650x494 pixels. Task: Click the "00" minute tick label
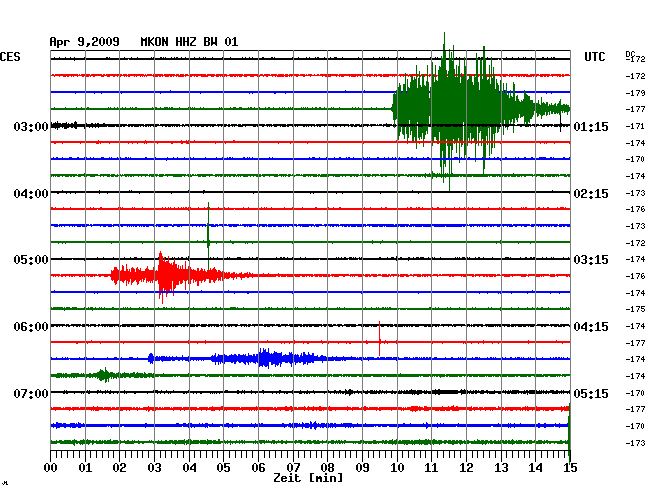click(x=51, y=468)
